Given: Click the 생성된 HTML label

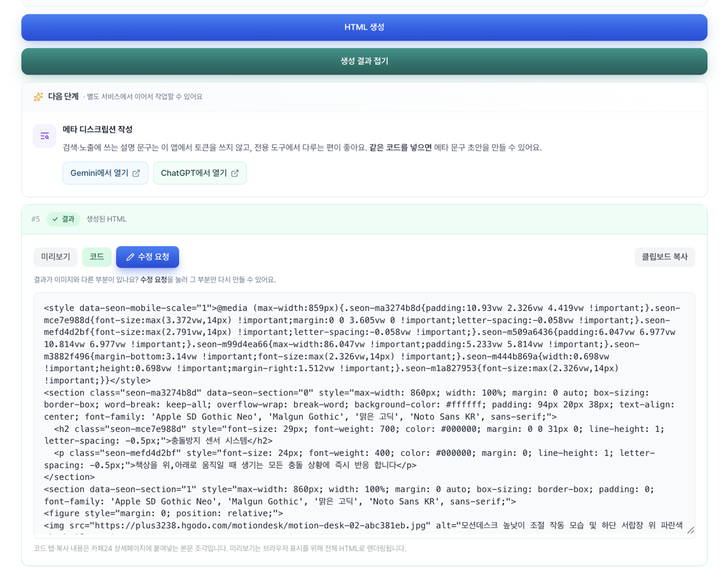Looking at the screenshot, I should click(x=106, y=219).
